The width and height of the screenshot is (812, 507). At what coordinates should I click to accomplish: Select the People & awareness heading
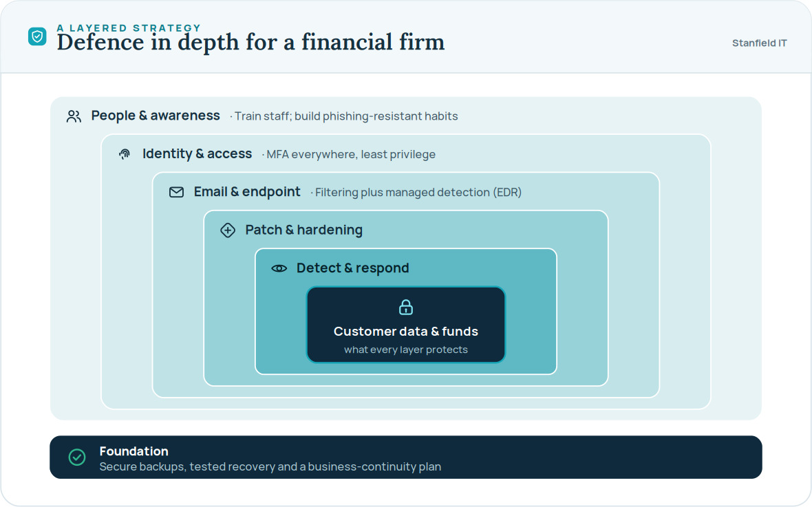156,116
